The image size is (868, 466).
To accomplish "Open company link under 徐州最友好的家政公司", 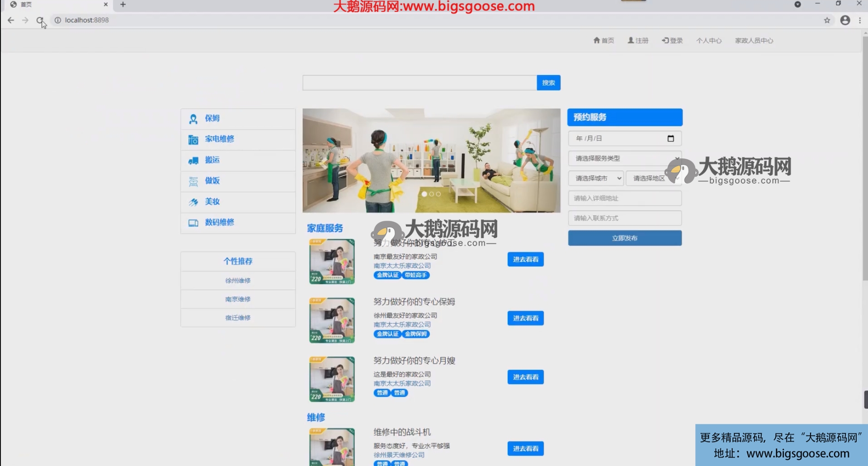I will [402, 324].
